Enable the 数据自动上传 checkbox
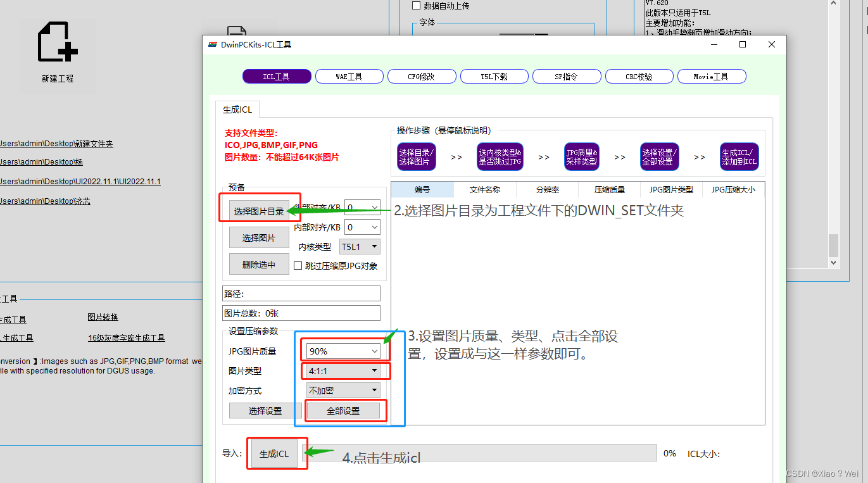This screenshot has height=483, width=868. tap(416, 6)
